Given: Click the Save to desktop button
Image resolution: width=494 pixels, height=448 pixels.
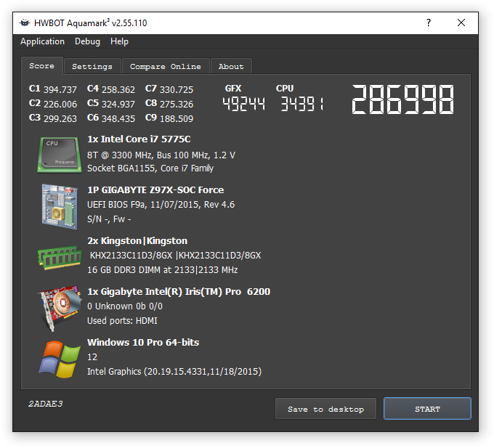Looking at the screenshot, I should point(325,409).
